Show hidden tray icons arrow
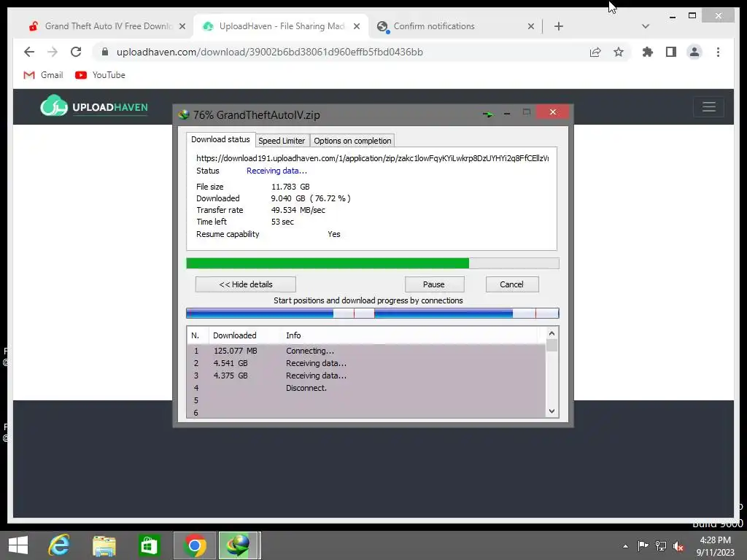 pyautogui.click(x=625, y=546)
